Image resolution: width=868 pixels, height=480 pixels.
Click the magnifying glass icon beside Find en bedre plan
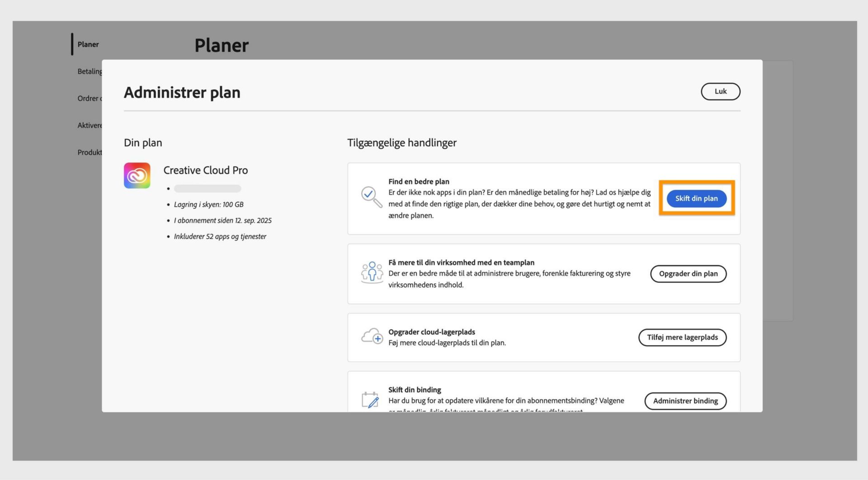[x=371, y=198]
